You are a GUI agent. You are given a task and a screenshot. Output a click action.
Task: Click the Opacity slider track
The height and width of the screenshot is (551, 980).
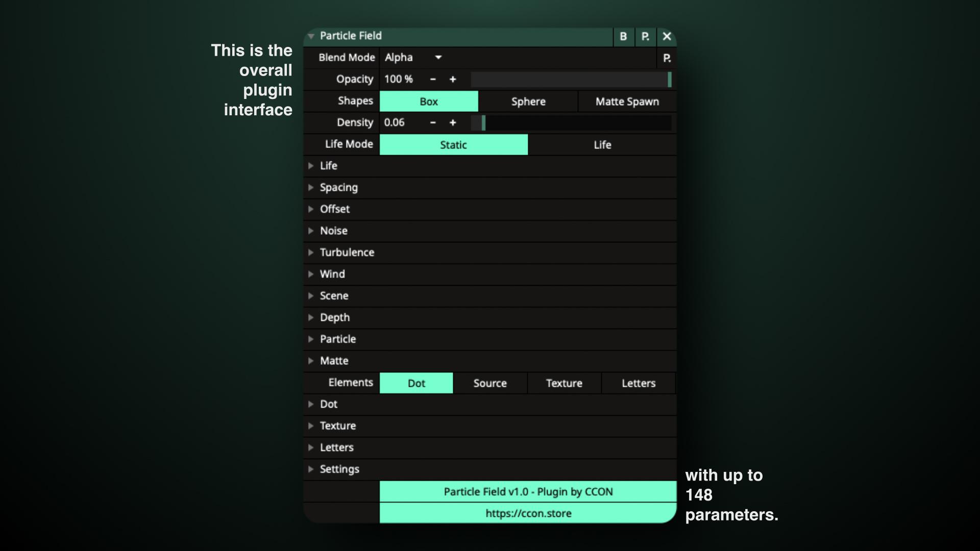pyautogui.click(x=571, y=79)
